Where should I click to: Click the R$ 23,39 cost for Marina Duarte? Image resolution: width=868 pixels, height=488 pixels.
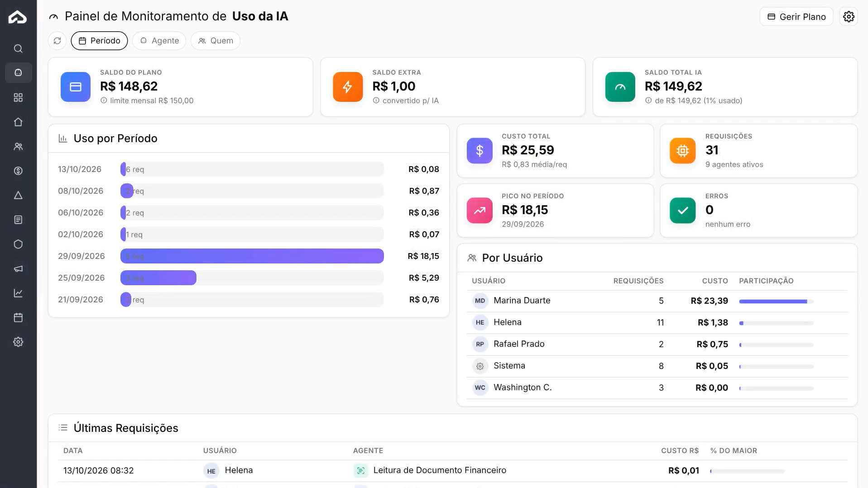tap(709, 301)
